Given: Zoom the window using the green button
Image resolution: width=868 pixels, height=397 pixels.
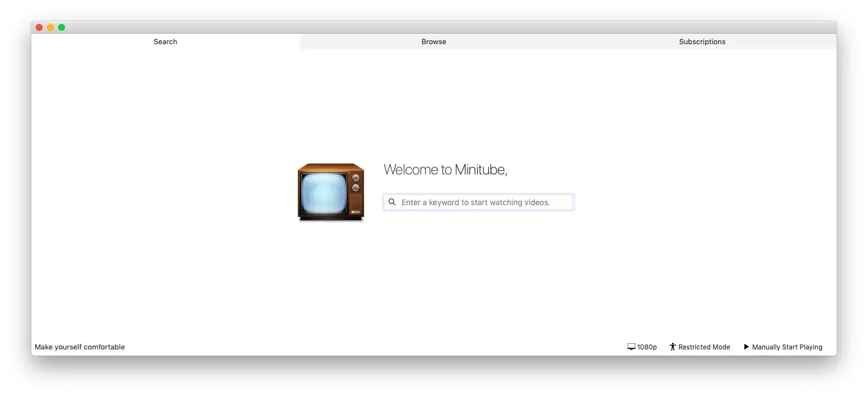Looking at the screenshot, I should pyautogui.click(x=62, y=27).
